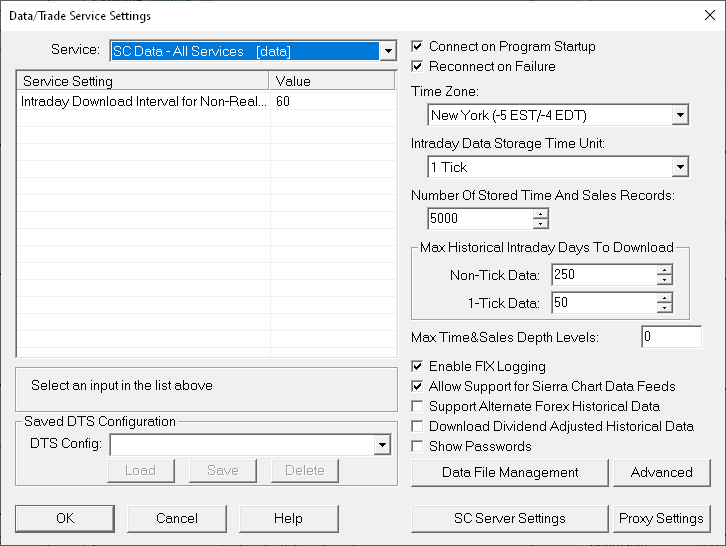Image resolution: width=726 pixels, height=546 pixels.
Task: Toggle Connect on Program Startup checkbox
Action: 417,46
